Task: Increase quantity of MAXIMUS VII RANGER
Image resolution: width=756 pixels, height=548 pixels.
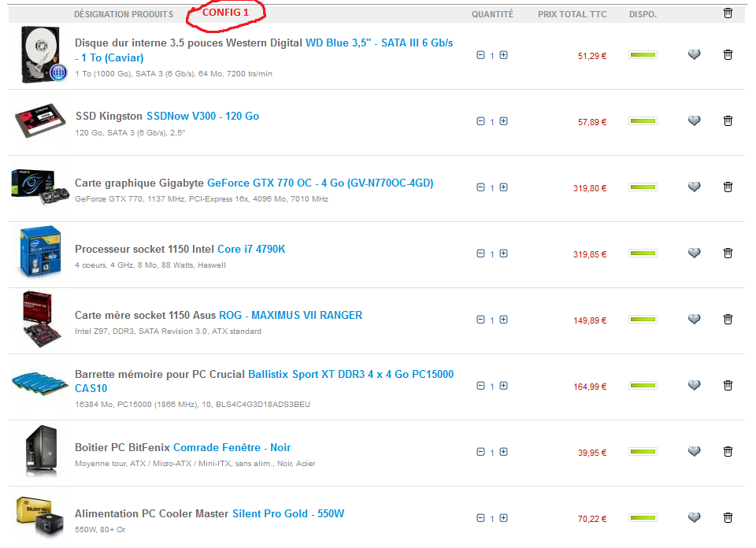Action: click(503, 319)
